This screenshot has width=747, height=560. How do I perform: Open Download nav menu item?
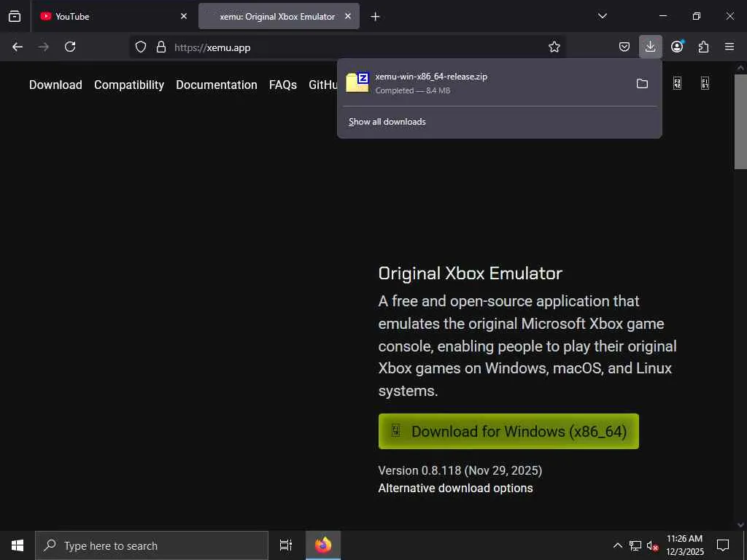click(55, 85)
